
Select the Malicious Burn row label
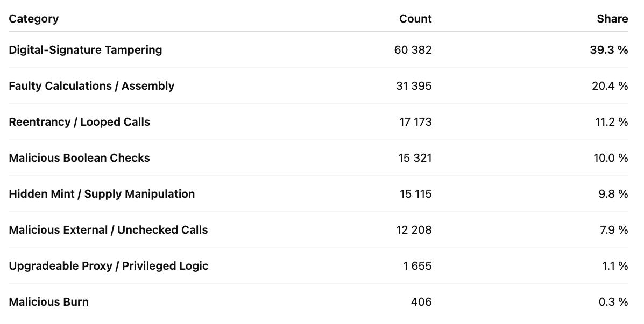[x=48, y=302]
